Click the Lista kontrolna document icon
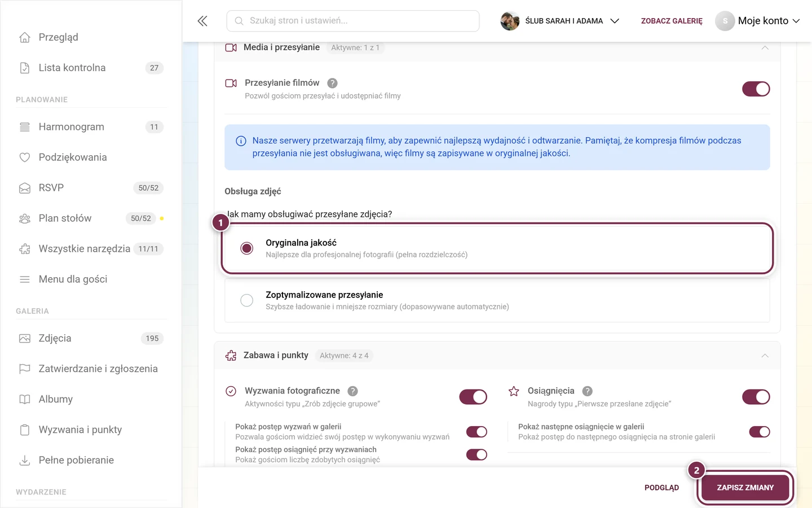 (x=25, y=68)
